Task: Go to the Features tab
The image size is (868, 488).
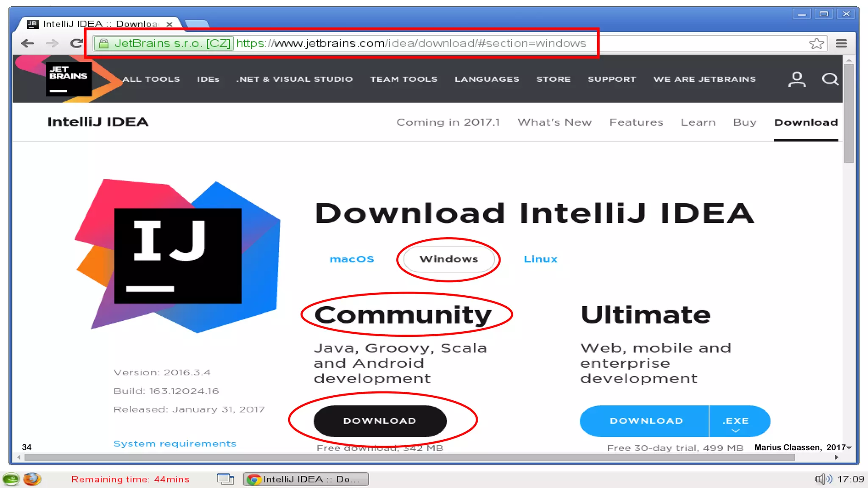Action: click(x=636, y=122)
